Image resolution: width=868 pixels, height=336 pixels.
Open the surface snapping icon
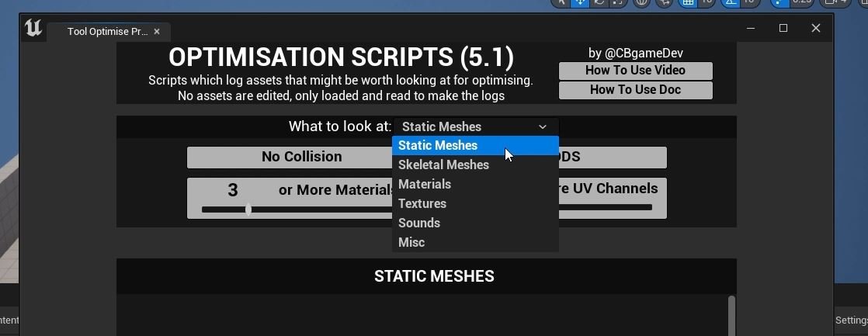click(x=664, y=2)
